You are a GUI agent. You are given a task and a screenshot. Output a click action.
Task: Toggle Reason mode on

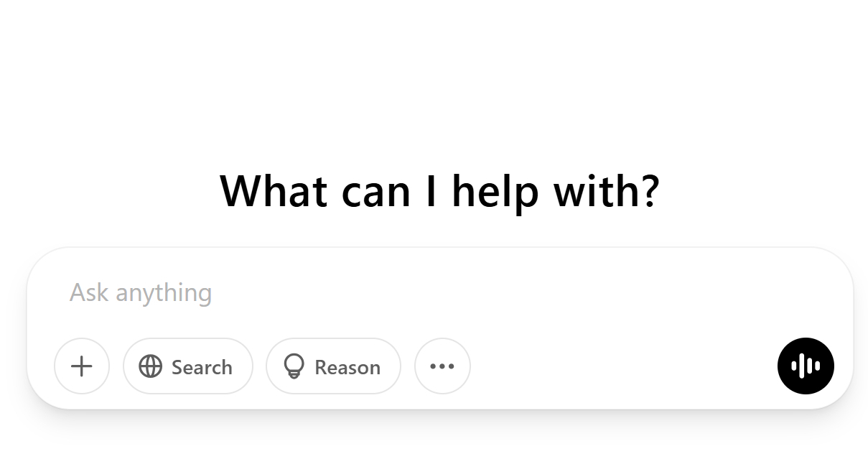[x=333, y=366]
